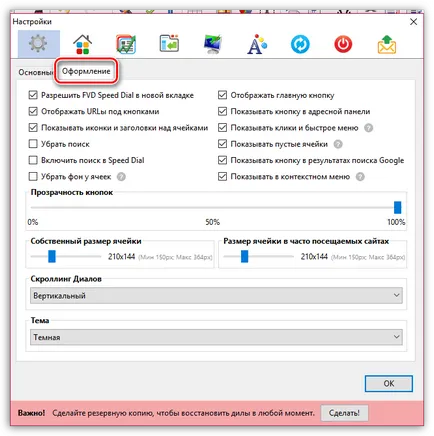
Task: Open the recently closed tabs settings icon
Action: click(x=169, y=43)
